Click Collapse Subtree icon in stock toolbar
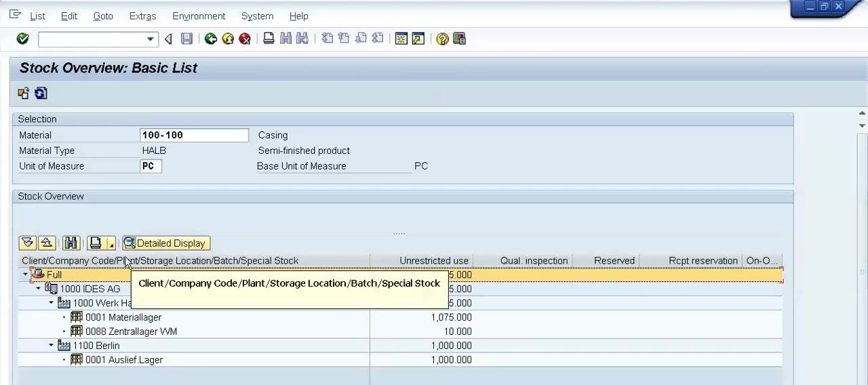The width and height of the screenshot is (868, 385). tap(46, 243)
